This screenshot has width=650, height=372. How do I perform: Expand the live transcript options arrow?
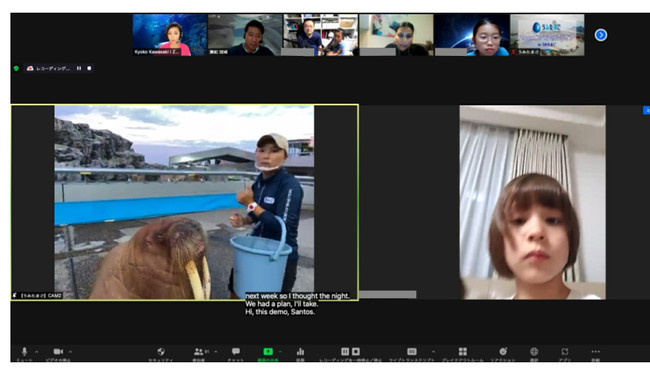coord(433,352)
